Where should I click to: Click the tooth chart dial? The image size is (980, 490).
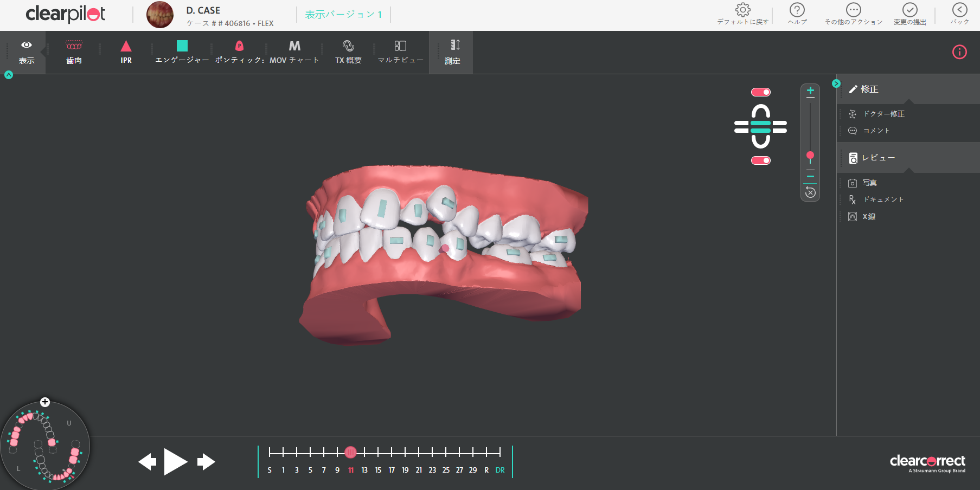pos(45,447)
